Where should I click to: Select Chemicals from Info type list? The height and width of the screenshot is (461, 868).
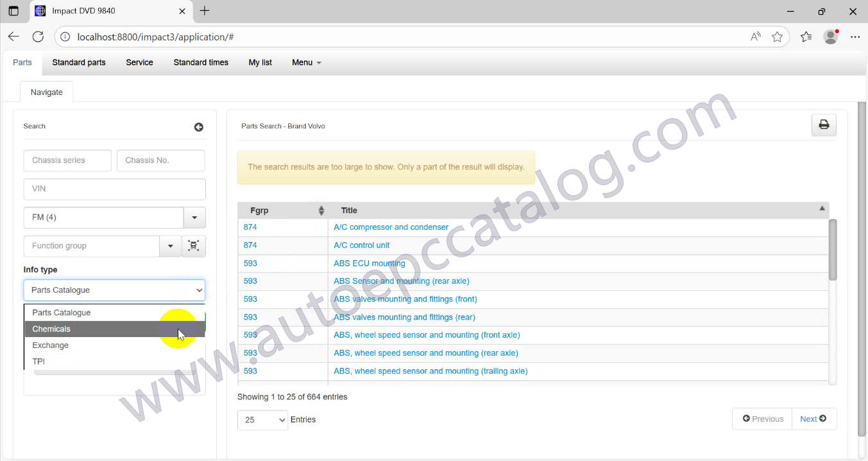(51, 329)
